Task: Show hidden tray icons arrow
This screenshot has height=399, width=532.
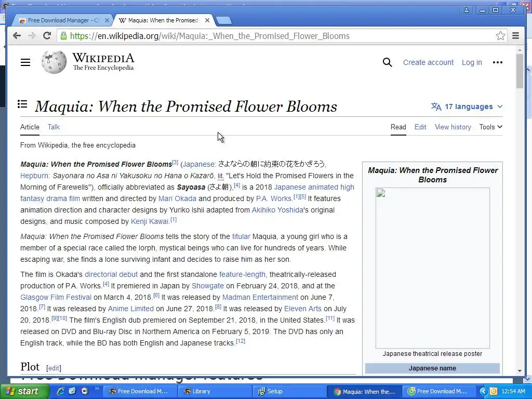Action: (x=483, y=392)
